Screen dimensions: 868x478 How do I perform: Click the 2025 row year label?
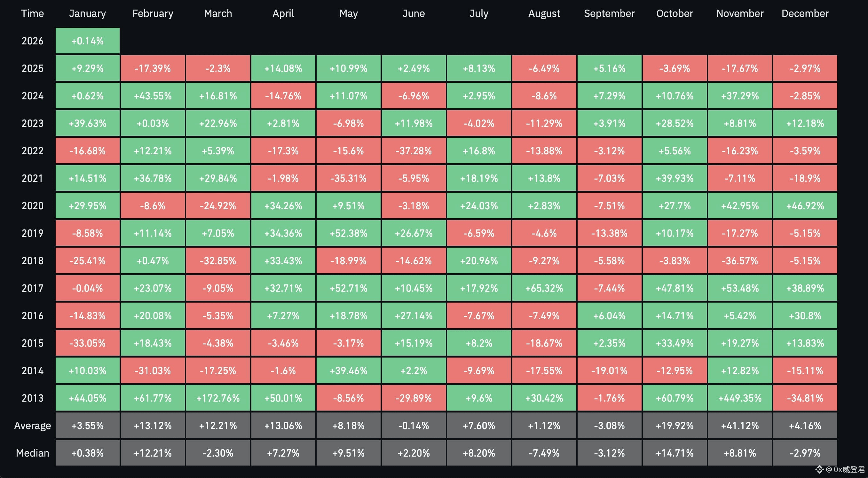(x=32, y=68)
